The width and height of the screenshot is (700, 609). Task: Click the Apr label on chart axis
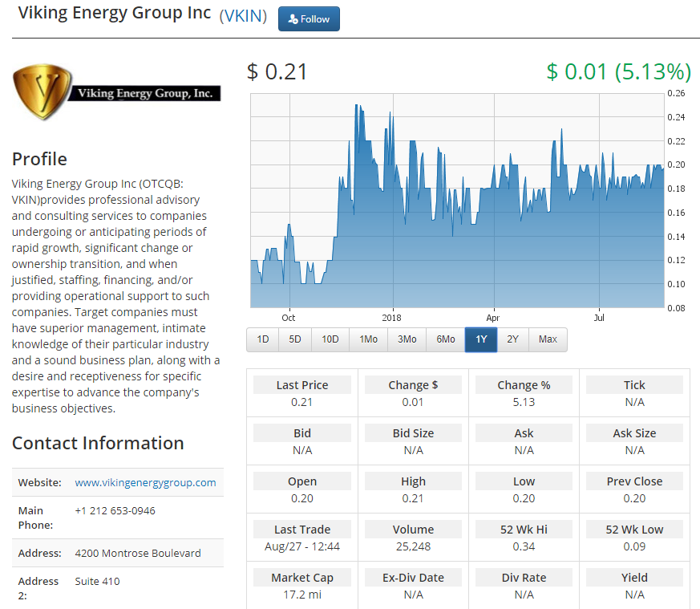(x=492, y=318)
